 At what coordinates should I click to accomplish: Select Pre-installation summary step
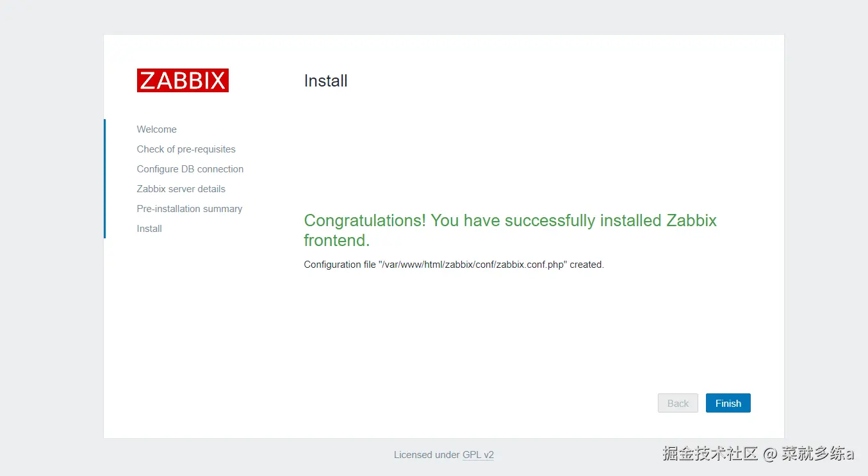tap(189, 209)
